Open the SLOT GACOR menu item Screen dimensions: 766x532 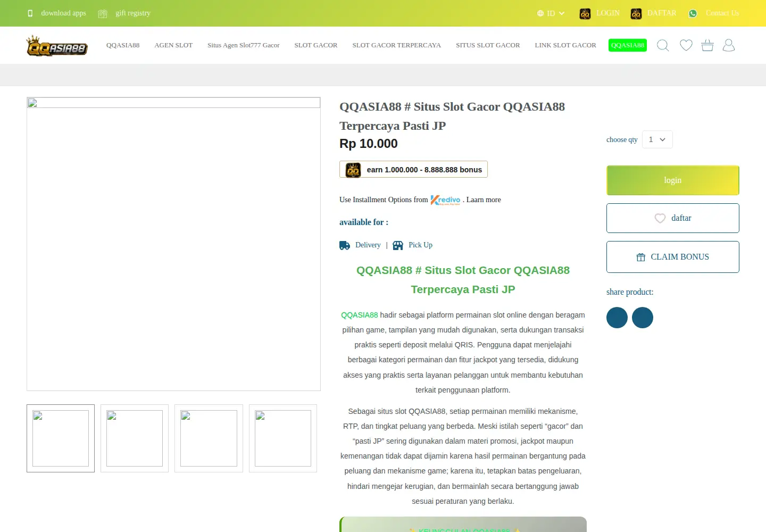click(x=316, y=45)
